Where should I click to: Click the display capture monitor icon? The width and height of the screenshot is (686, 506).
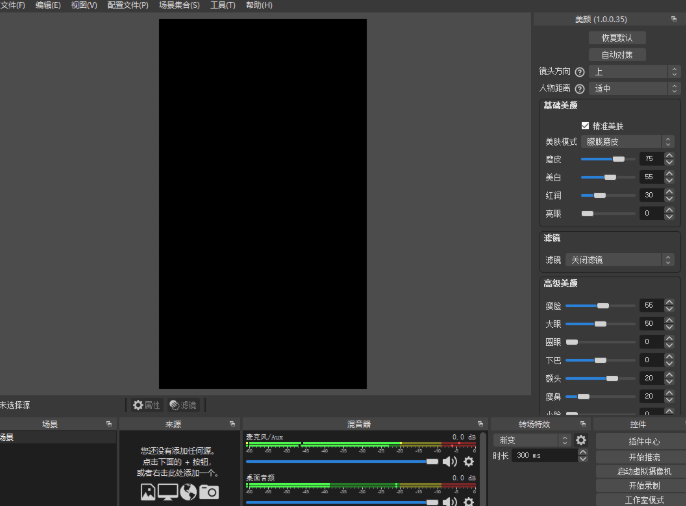coord(167,491)
